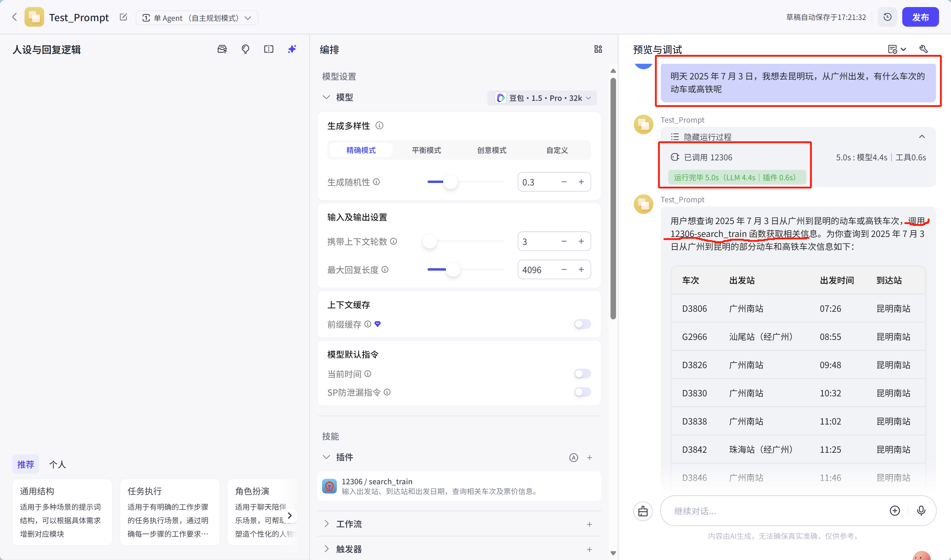Add a new 触发器 with plus

point(589,550)
